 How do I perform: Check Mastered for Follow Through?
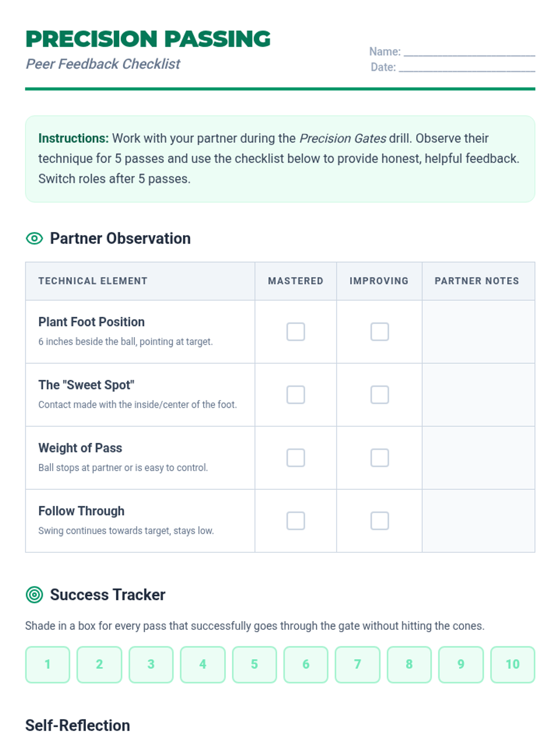pos(295,521)
